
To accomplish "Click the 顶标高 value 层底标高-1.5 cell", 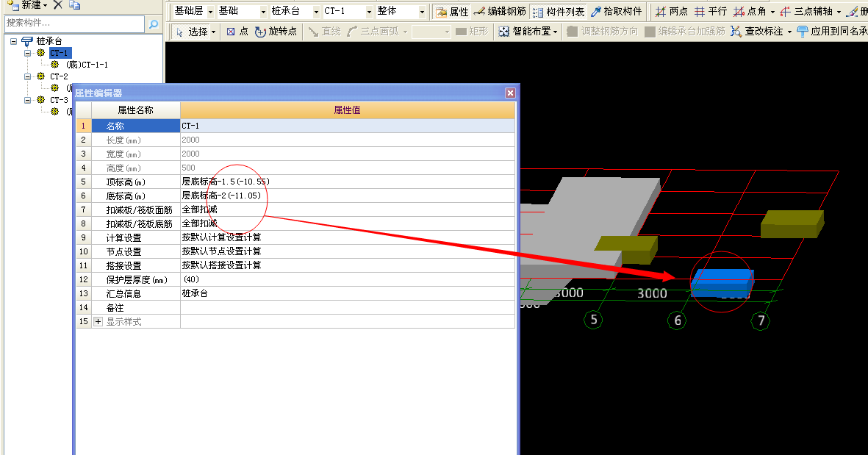I will point(348,182).
